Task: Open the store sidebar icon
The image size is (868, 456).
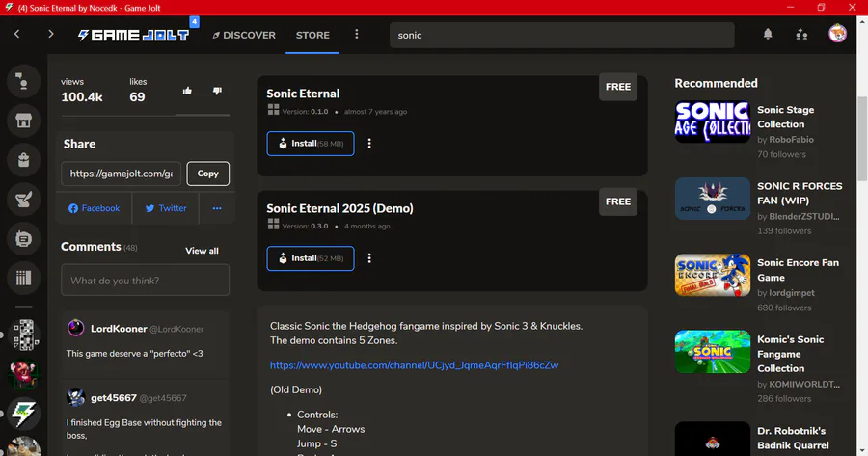Action: (23, 121)
